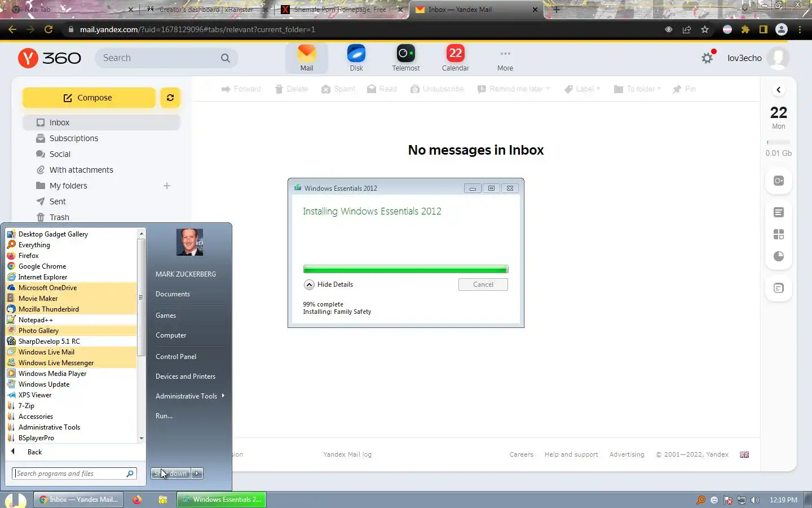Screen dimensions: 812x508
Task: Click the Search programs and files box
Action: 74,474
